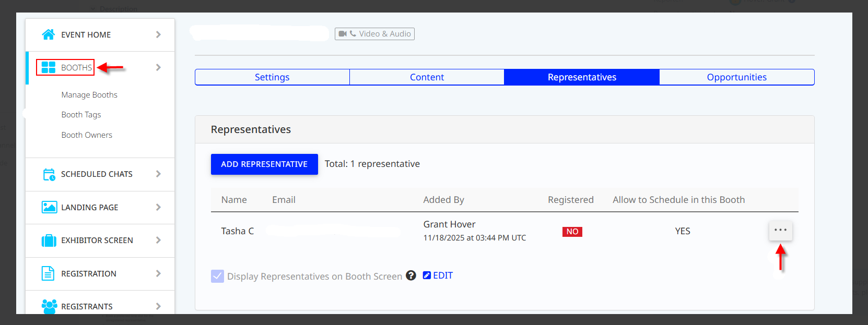Switch to the Opportunities tab
Image resolution: width=868 pixels, height=325 pixels.
[x=736, y=77]
